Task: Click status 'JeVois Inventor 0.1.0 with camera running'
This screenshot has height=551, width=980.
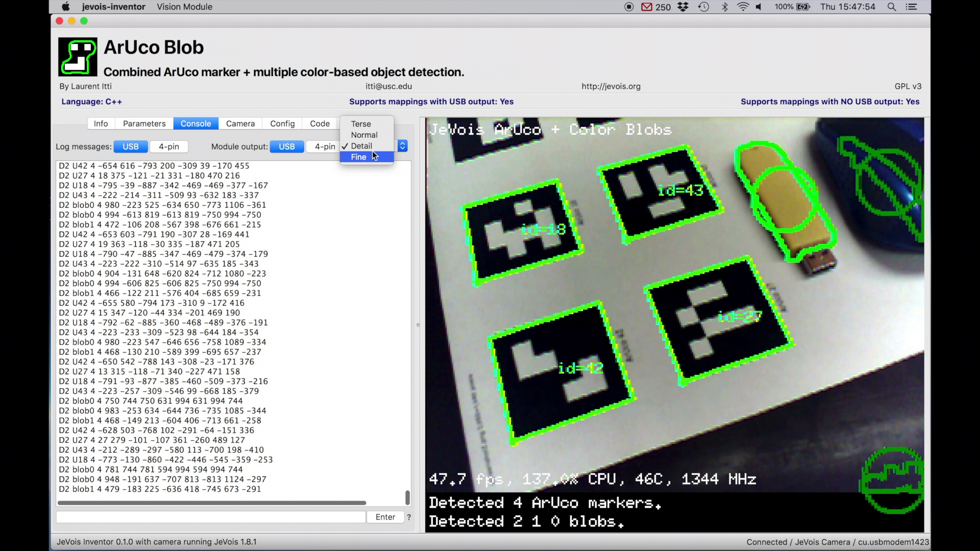Action: point(156,542)
